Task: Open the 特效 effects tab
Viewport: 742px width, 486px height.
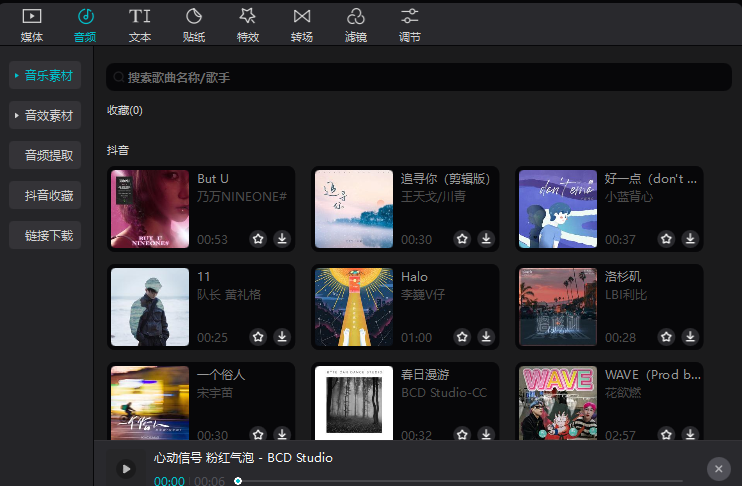Action: click(x=247, y=26)
